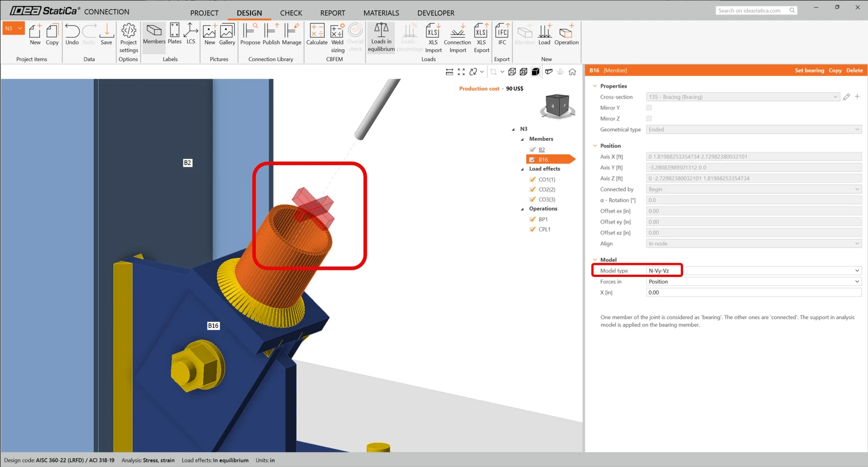Viewport: 868px width, 467px height.
Task: Switch to the DEVELOPER tab
Action: coord(436,13)
